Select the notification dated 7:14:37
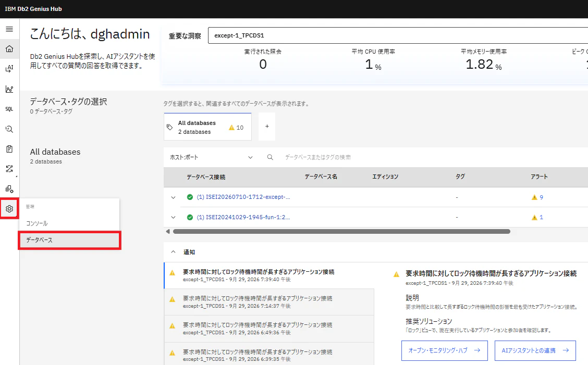Image resolution: width=588 pixels, height=365 pixels. pyautogui.click(x=269, y=302)
